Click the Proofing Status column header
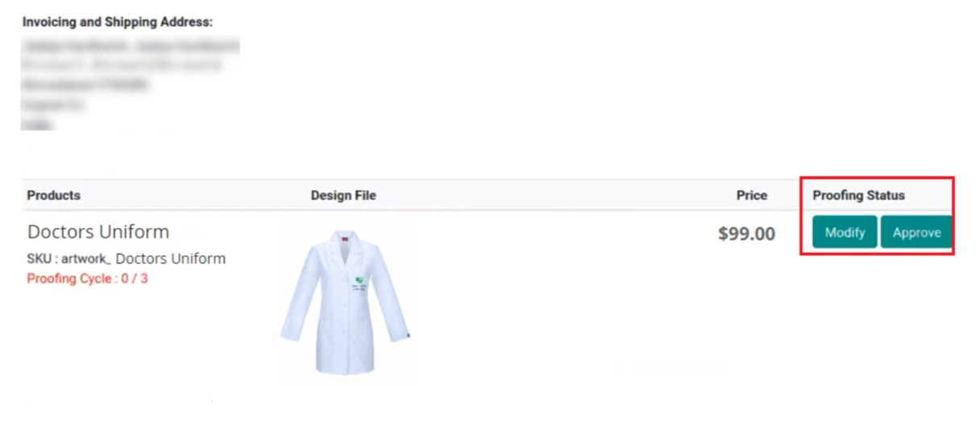Image resolution: width=980 pixels, height=423 pixels. click(858, 195)
